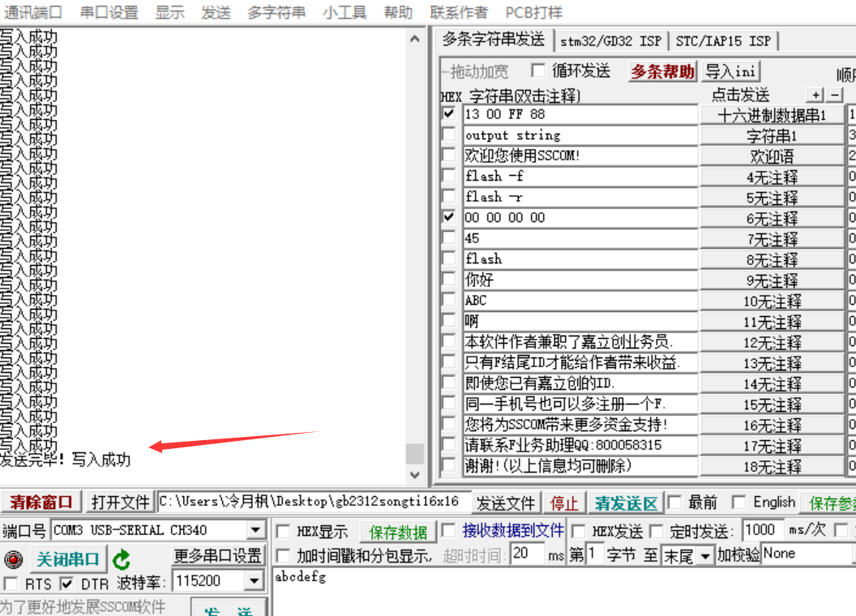Click the 欢迎语 send button
This screenshot has width=856, height=616.
click(772, 156)
